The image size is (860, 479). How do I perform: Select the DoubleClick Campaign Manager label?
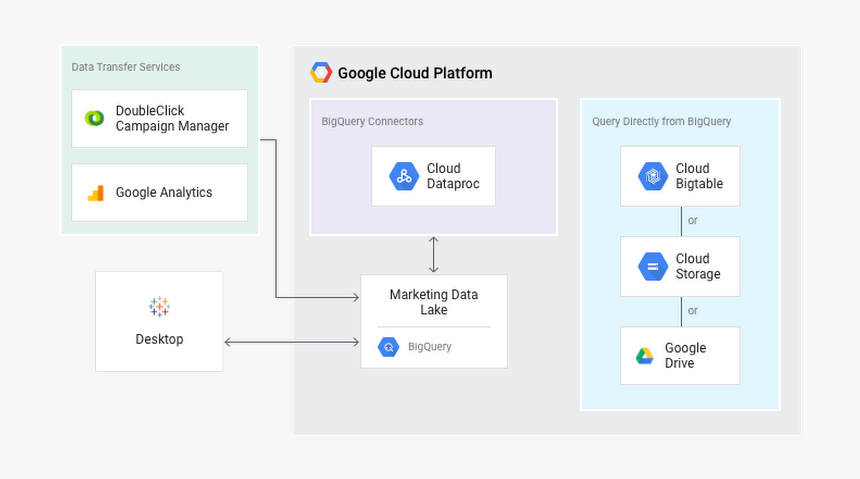click(x=172, y=118)
